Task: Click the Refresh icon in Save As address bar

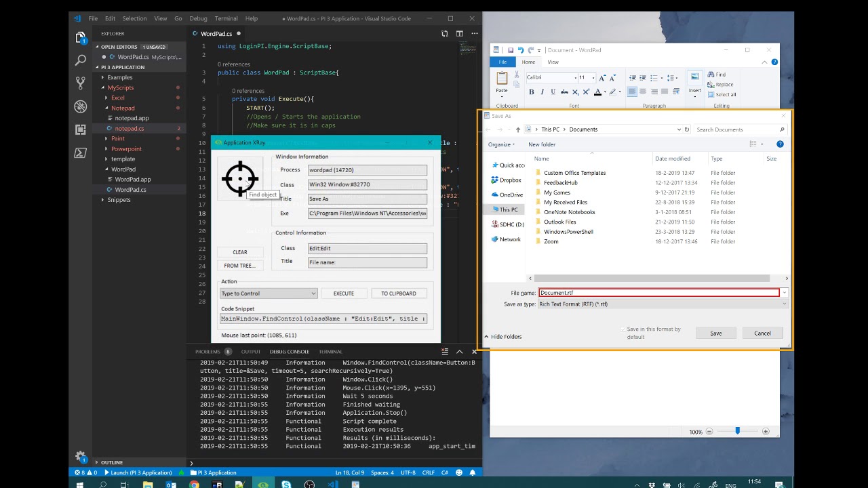Action: click(x=686, y=129)
